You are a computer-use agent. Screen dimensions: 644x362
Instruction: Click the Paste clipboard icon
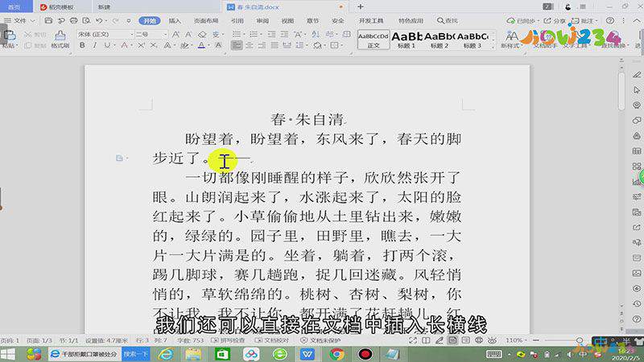tap(9, 36)
